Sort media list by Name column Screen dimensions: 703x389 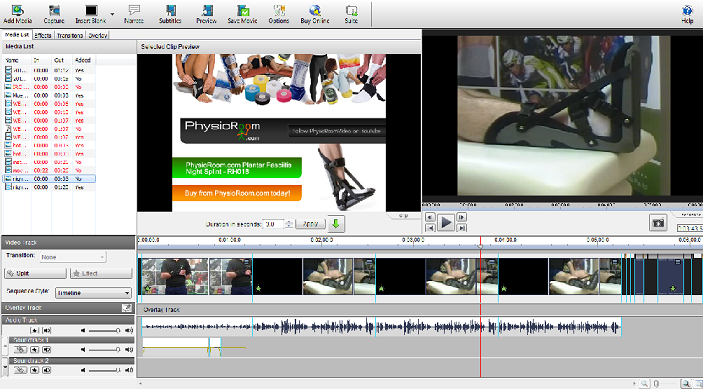[x=17, y=60]
